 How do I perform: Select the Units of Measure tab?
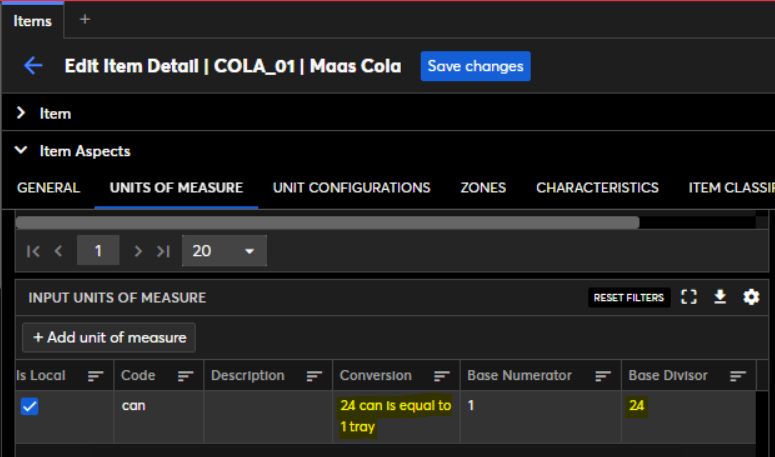[176, 188]
